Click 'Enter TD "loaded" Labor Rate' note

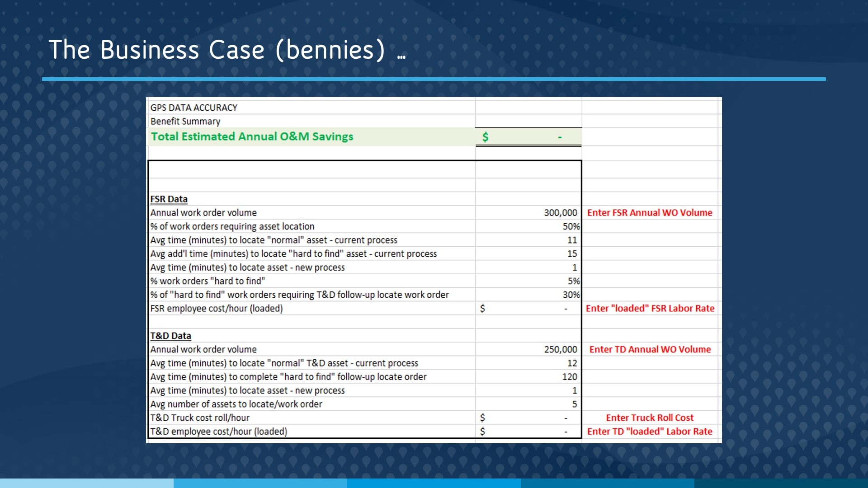650,431
